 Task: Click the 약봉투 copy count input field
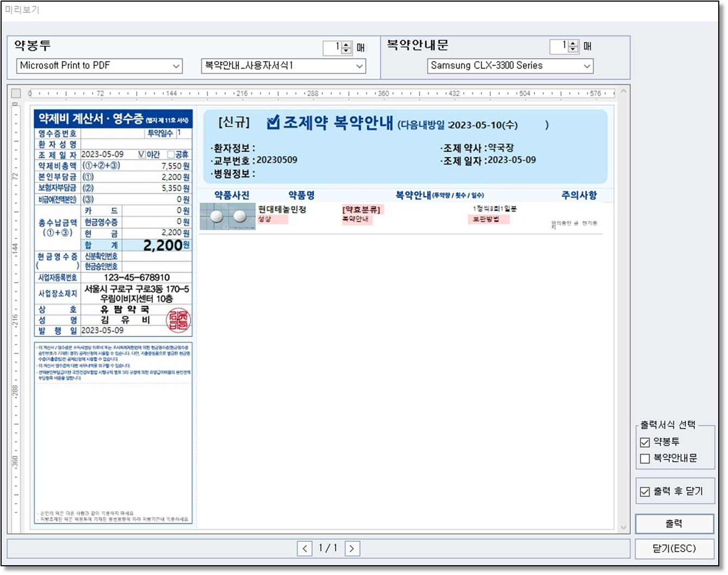pyautogui.click(x=332, y=47)
